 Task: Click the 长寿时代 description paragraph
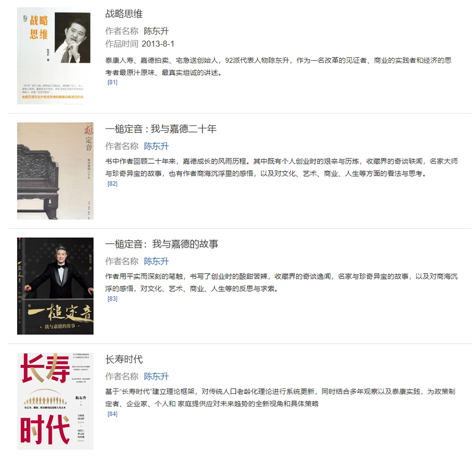coord(280,398)
